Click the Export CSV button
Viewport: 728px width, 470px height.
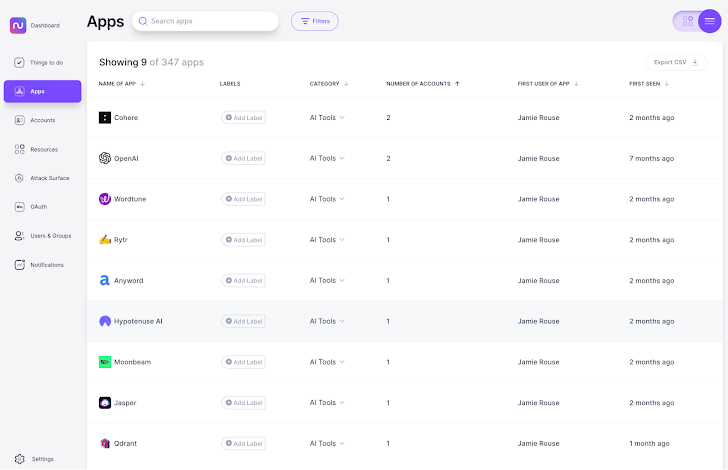click(677, 62)
